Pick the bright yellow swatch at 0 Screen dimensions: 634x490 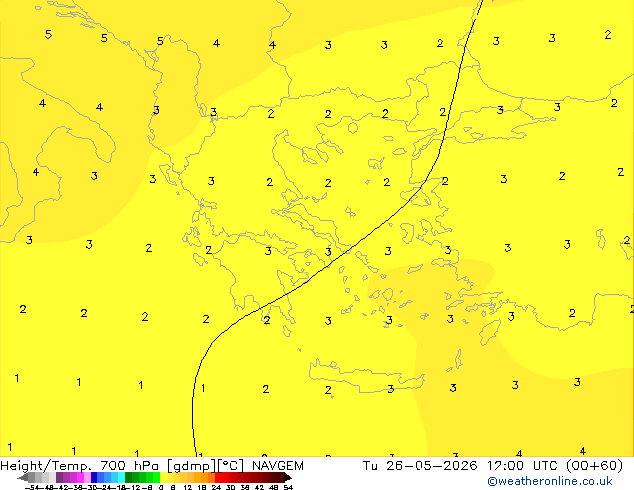click(x=163, y=477)
